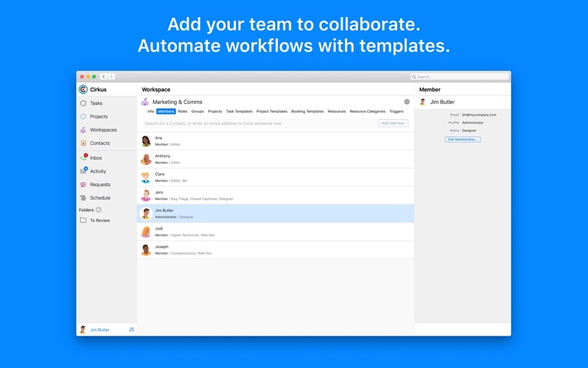Switch to the Resource Categories tab
588x368 pixels.
[367, 112]
